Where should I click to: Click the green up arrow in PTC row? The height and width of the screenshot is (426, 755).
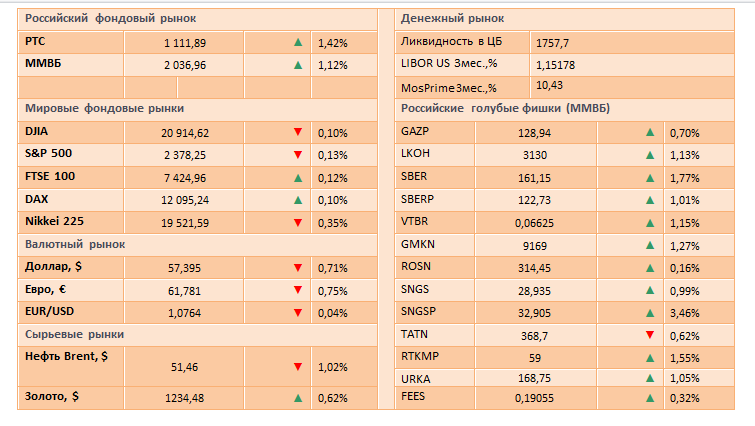click(297, 43)
